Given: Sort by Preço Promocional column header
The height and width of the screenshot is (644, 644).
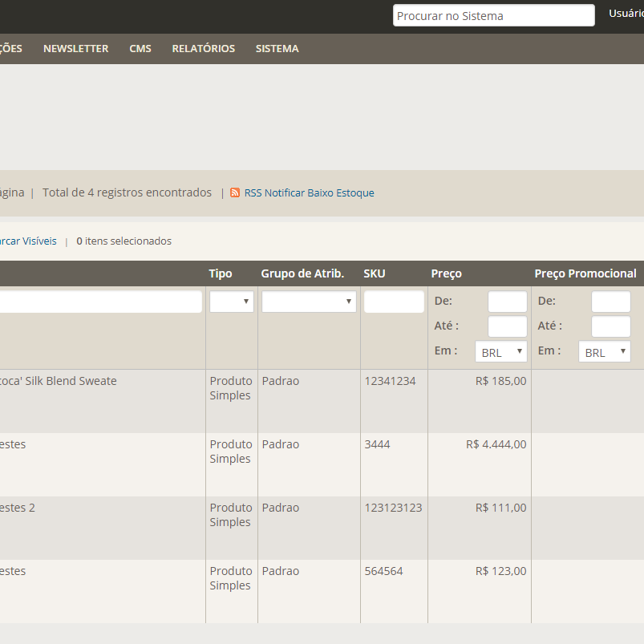Looking at the screenshot, I should point(585,273).
